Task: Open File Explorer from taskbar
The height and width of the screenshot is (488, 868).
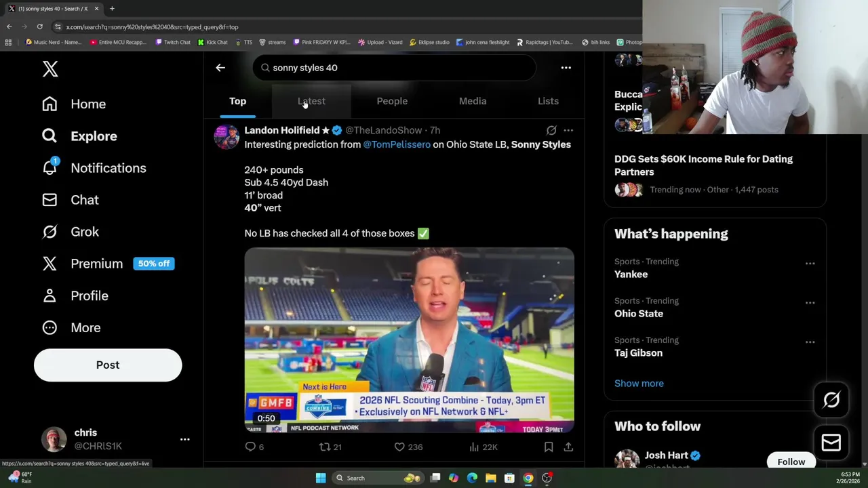Action: click(x=490, y=479)
